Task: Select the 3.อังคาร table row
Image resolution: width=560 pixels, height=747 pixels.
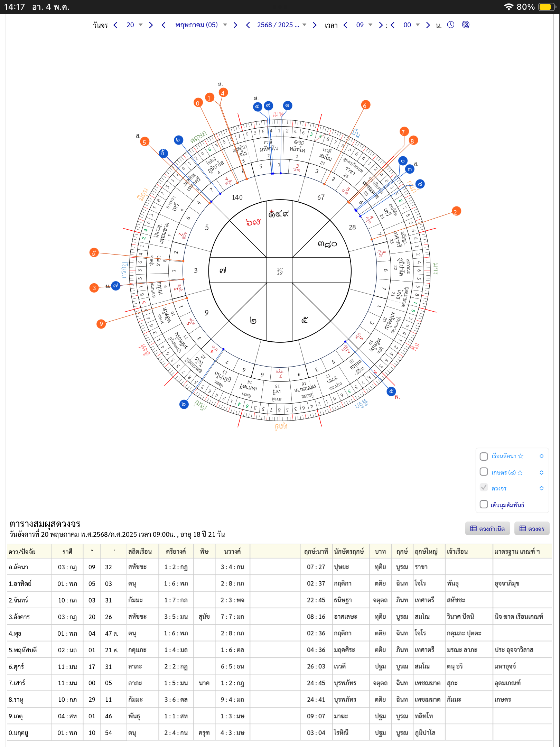Action: 280,617
